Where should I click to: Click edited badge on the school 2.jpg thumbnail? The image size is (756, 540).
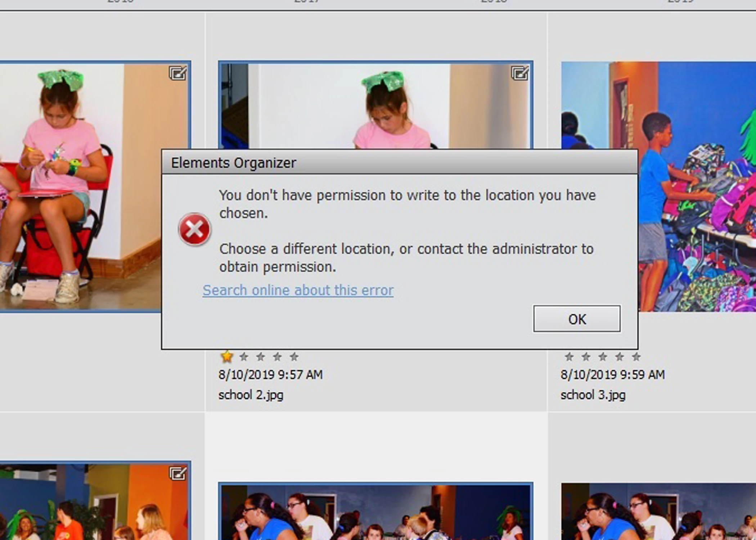[520, 73]
